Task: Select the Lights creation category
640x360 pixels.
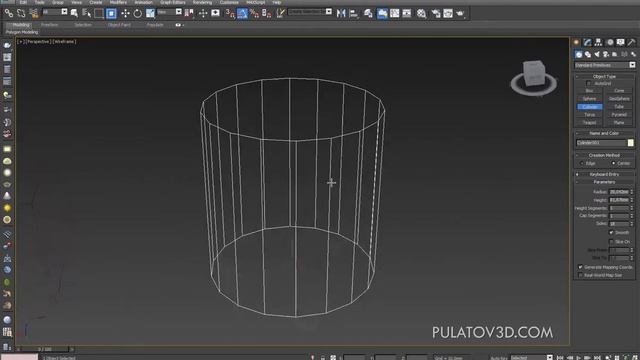Action: 597,54
